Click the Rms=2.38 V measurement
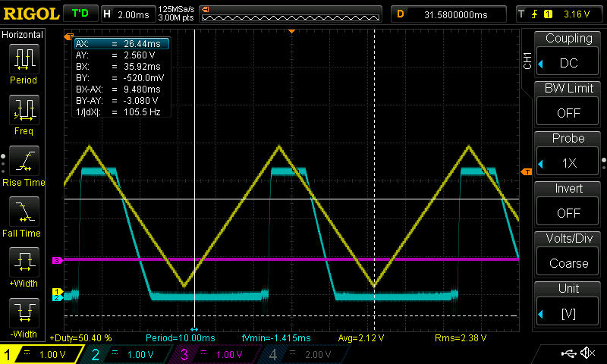This screenshot has width=607, height=364. point(461,337)
